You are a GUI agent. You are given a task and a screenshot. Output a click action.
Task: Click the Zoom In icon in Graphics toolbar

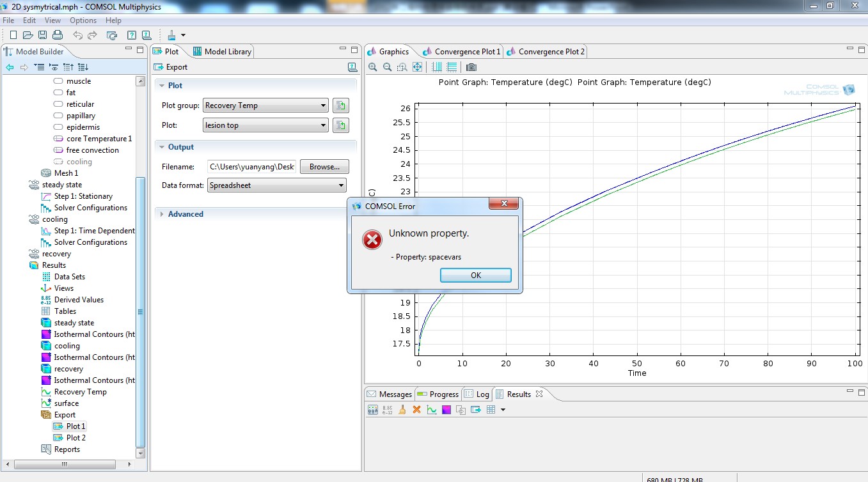(x=373, y=67)
